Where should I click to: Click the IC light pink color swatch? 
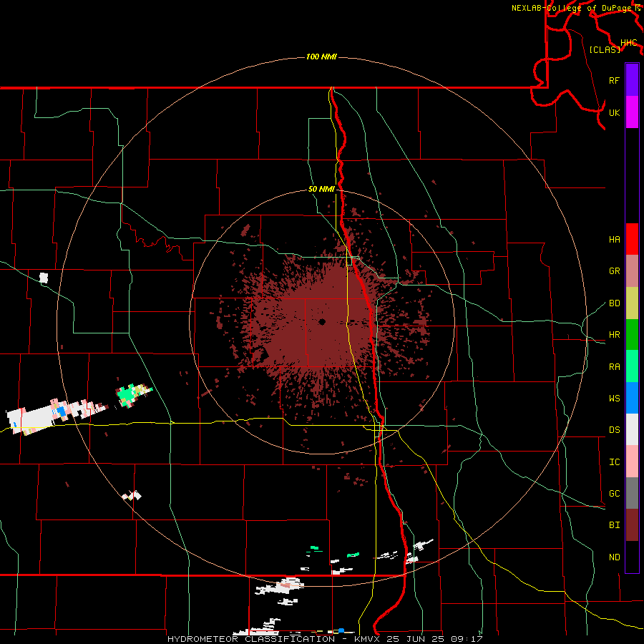[632, 462]
